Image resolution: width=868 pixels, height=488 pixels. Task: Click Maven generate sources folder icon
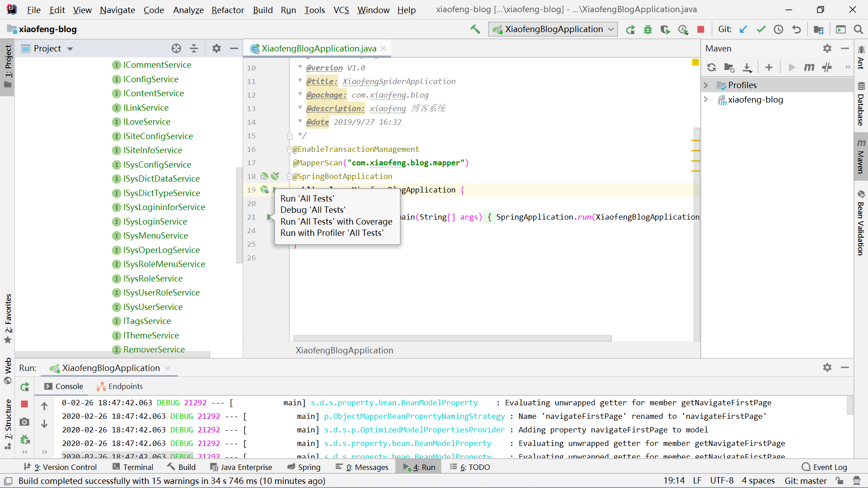coord(729,67)
